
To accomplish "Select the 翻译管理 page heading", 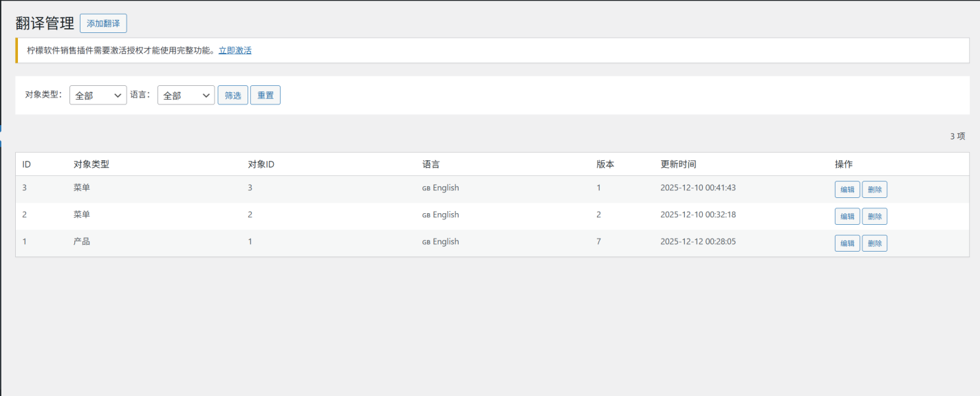I will click(45, 23).
